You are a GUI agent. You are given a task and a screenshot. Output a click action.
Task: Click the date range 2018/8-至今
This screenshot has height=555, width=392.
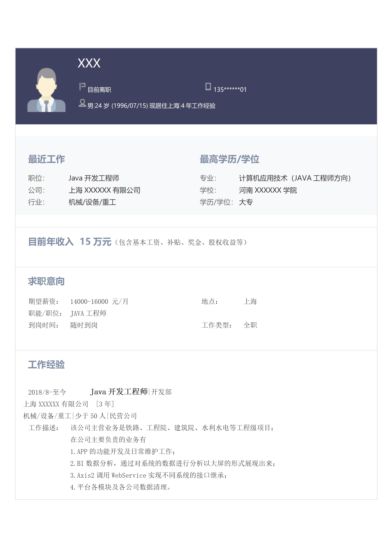point(47,392)
